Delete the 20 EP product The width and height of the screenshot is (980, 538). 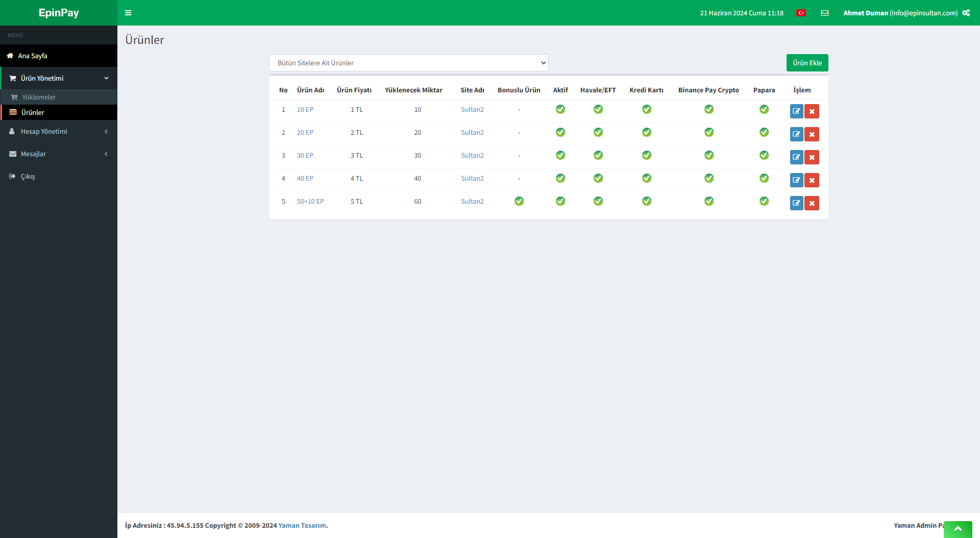click(x=812, y=134)
